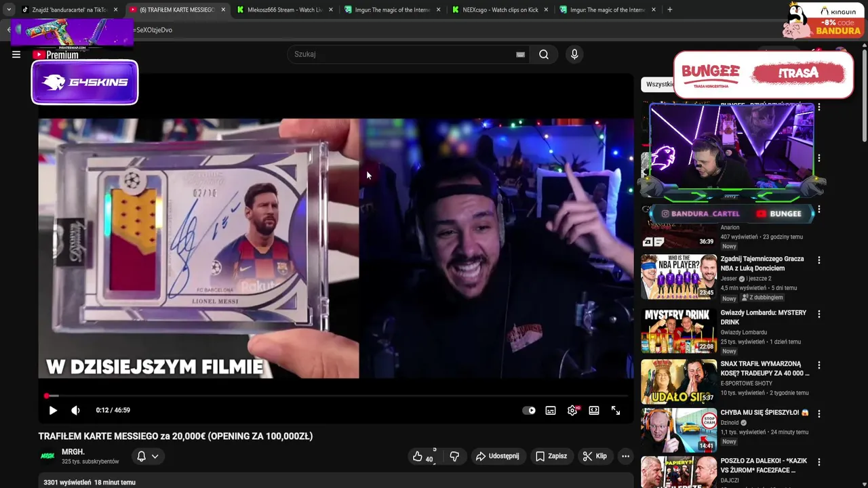Open player settings gear
The height and width of the screenshot is (488, 868).
tap(572, 410)
